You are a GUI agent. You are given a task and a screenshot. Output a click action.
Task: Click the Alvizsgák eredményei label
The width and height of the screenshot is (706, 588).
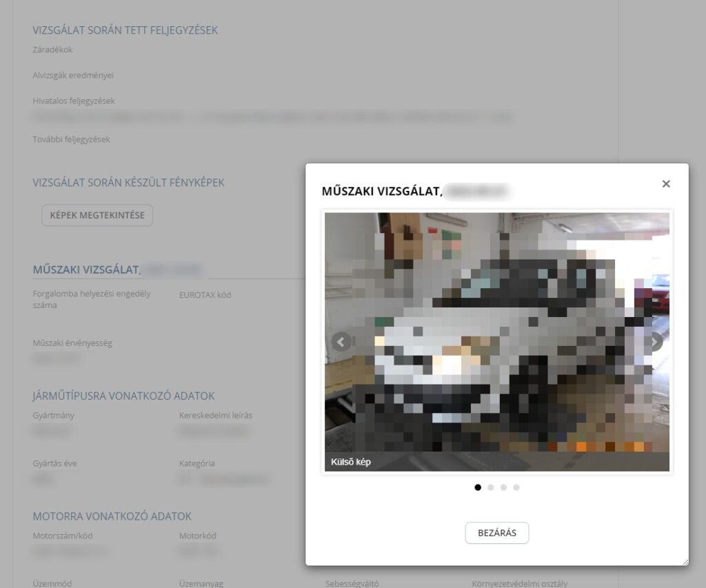pyautogui.click(x=73, y=75)
